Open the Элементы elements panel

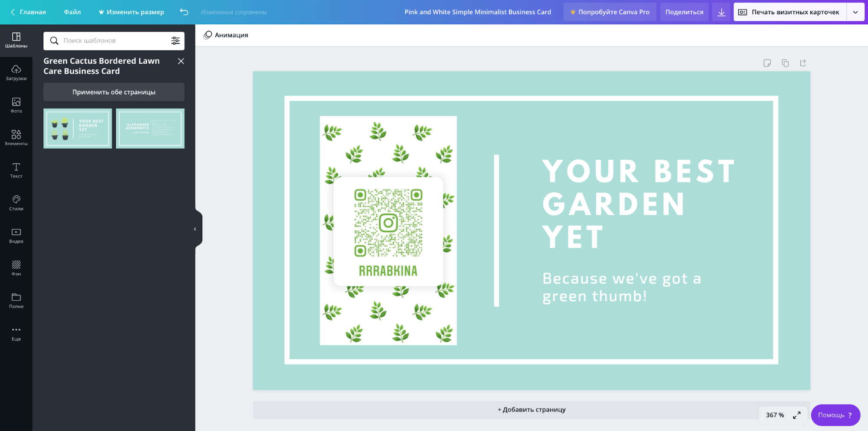16,138
